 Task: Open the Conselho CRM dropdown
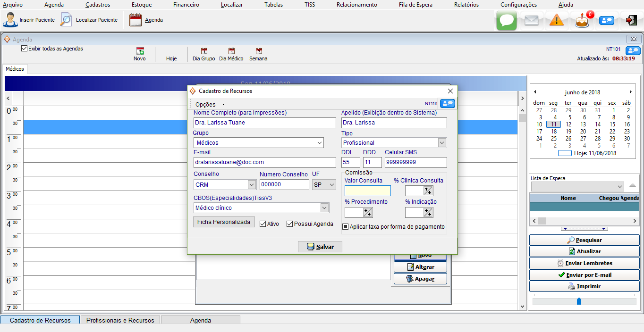tap(252, 185)
